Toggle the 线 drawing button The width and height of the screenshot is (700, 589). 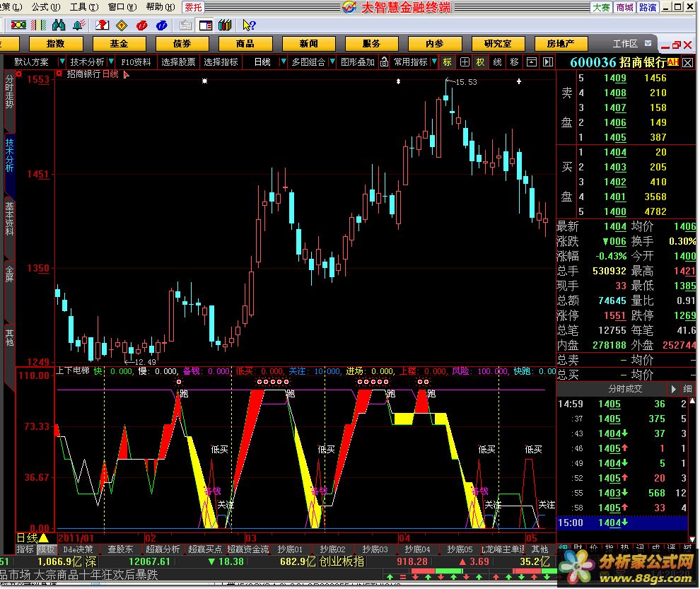[x=497, y=62]
